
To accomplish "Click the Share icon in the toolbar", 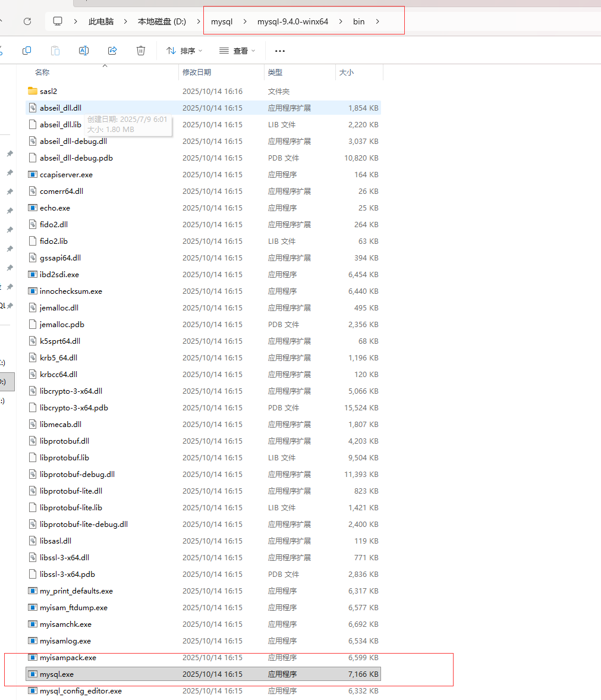I will click(x=112, y=51).
